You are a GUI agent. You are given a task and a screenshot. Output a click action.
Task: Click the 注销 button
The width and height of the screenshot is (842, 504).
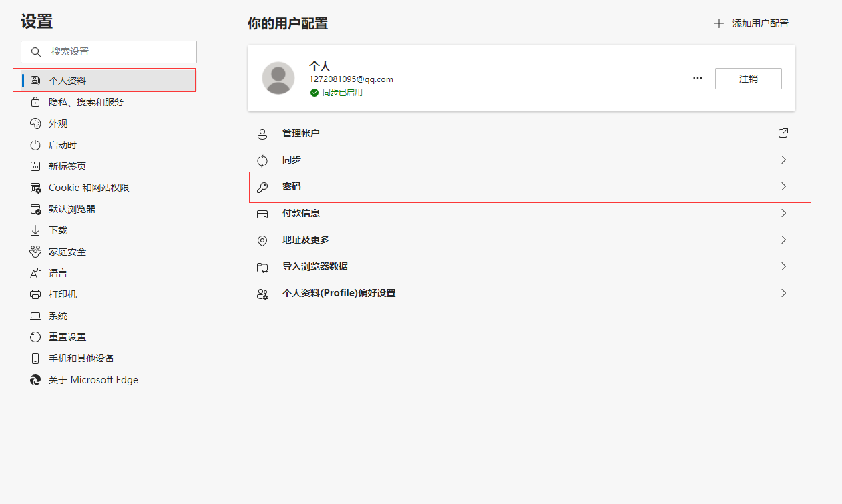tap(748, 78)
